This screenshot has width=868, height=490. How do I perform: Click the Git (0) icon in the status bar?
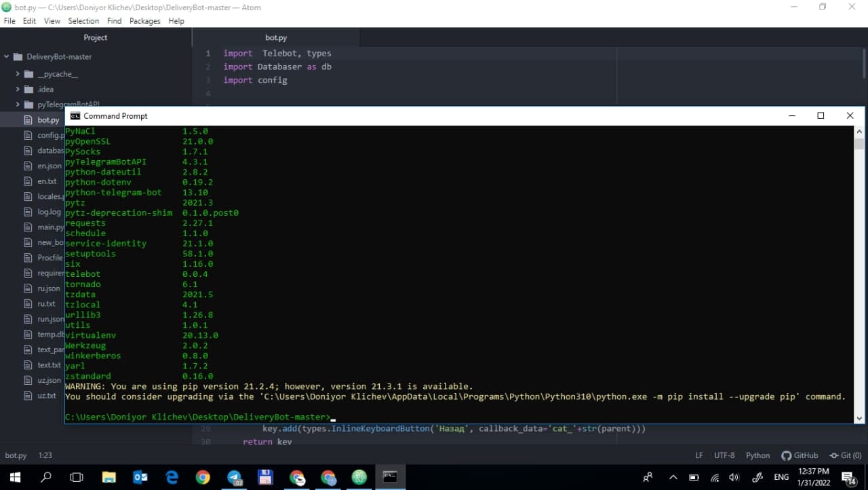[845, 455]
